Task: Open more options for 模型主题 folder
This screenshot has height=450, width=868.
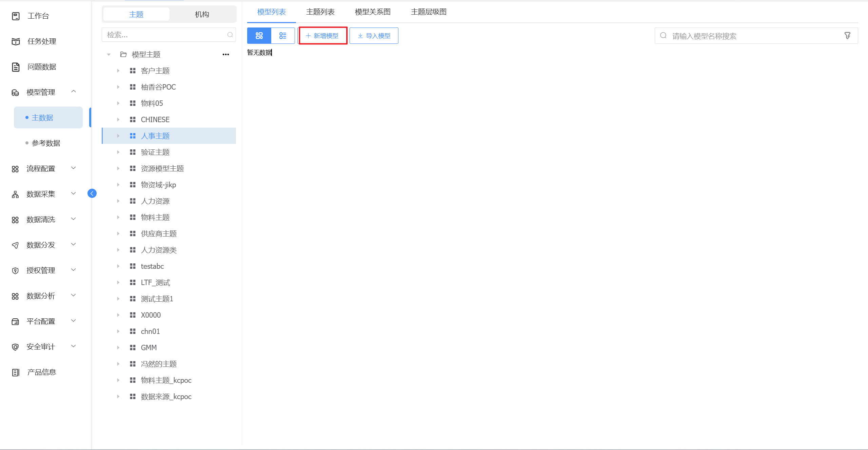Action: pos(226,54)
